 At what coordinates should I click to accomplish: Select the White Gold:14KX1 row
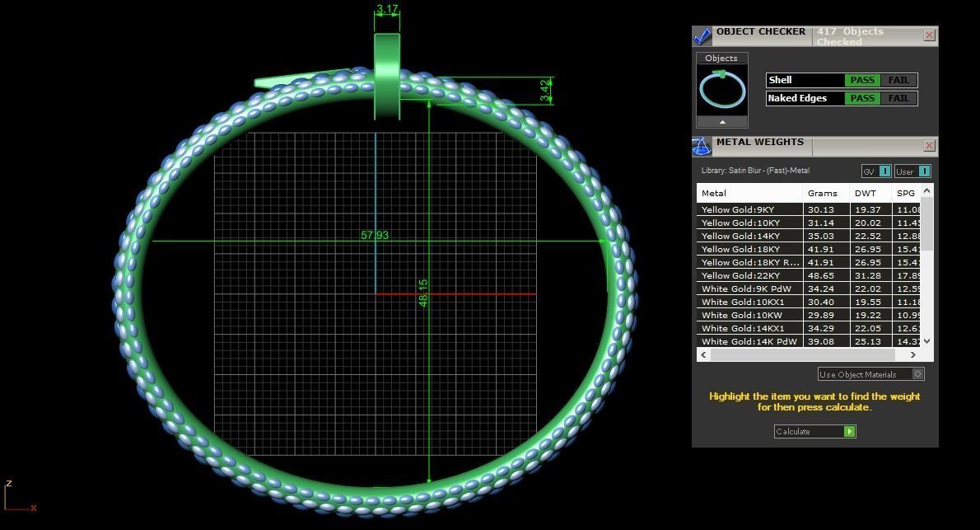point(809,328)
